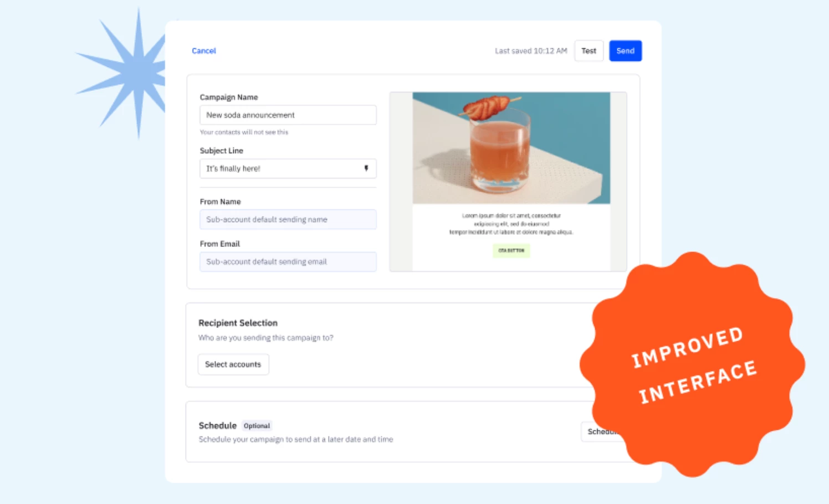Send a test with the Test button
This screenshot has height=504, width=829.
click(589, 51)
